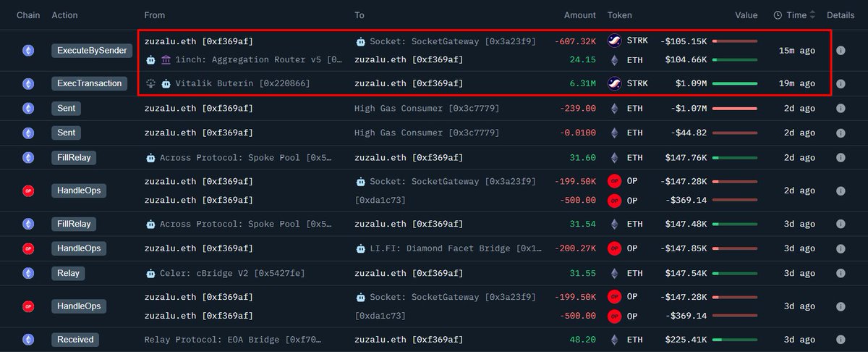The width and height of the screenshot is (868, 352).
Task: Click Ethereum chain icon beside Relay action
Action: coord(28,273)
